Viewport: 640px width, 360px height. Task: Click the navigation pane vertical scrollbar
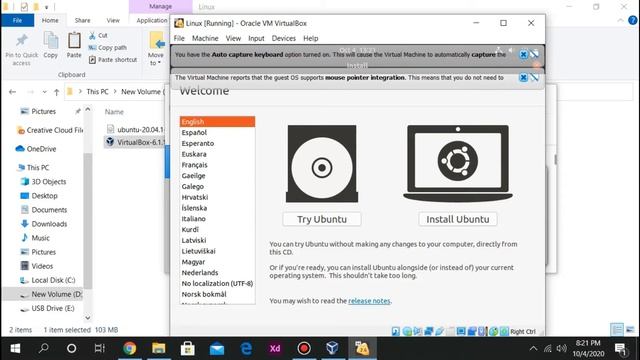pos(88,220)
